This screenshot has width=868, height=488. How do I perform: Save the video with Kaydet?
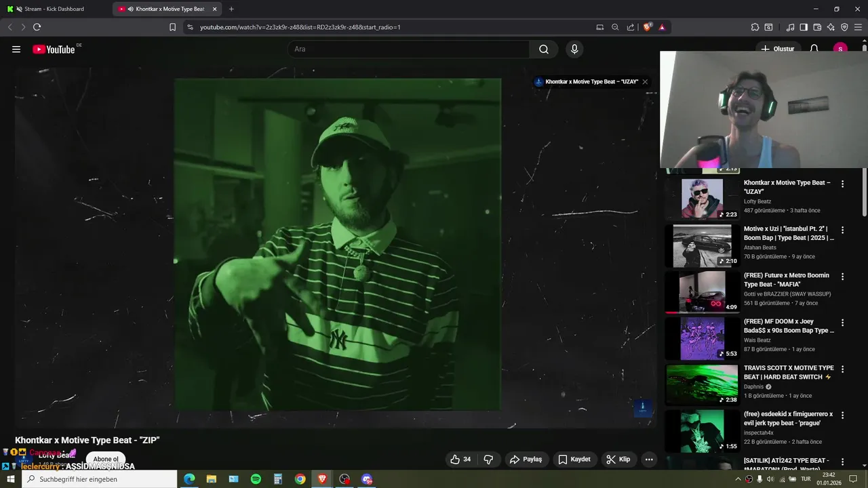tap(574, 460)
